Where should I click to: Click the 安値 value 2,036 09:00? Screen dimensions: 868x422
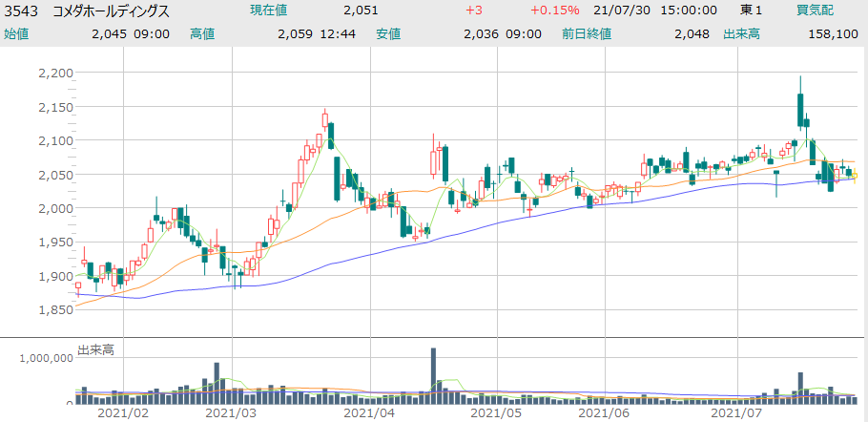pyautogui.click(x=502, y=33)
